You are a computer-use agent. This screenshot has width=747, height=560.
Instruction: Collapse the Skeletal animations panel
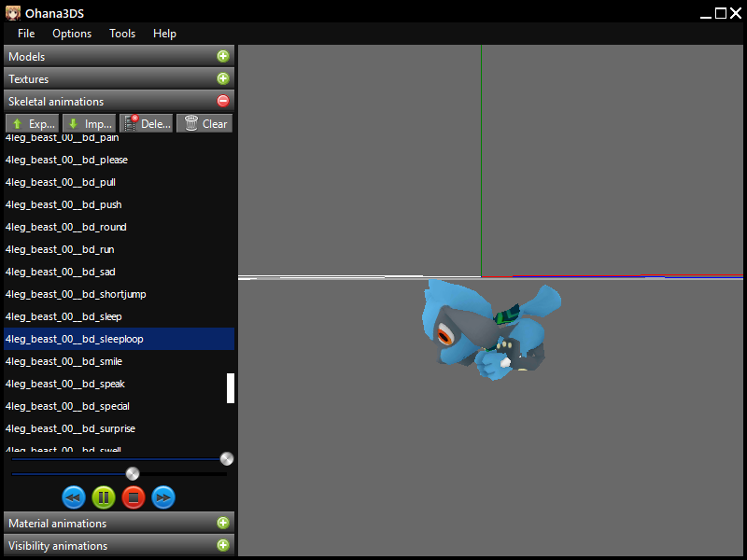click(222, 102)
